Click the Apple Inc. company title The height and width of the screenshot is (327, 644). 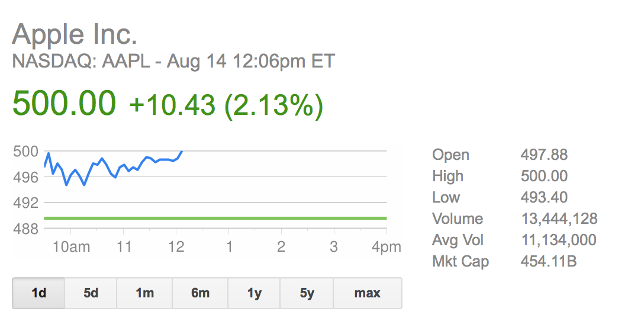click(x=75, y=34)
